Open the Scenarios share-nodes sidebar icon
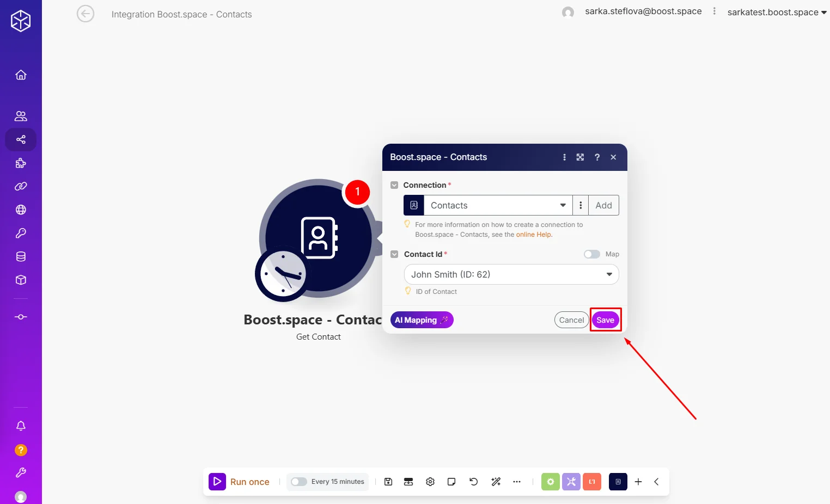The height and width of the screenshot is (504, 830). (x=21, y=139)
